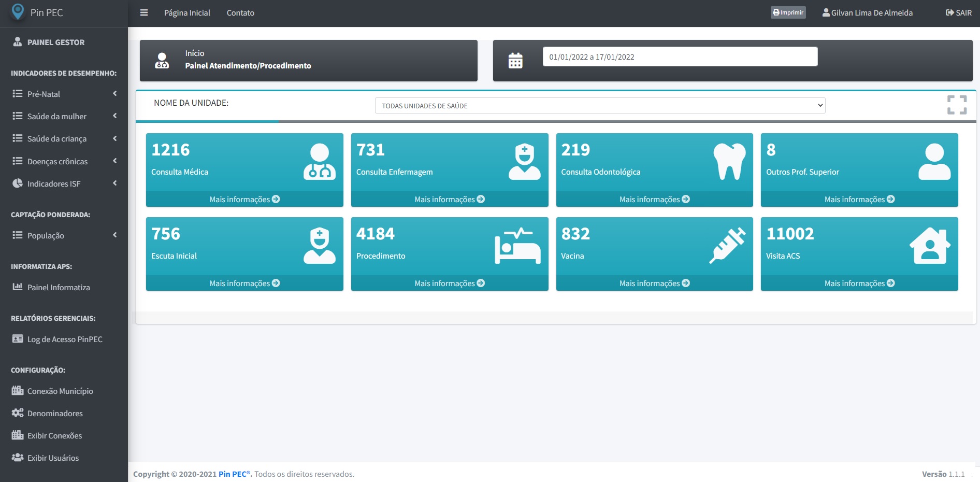Click the city icon for Conexão Município
Viewport: 980px width, 482px height.
tap(18, 390)
